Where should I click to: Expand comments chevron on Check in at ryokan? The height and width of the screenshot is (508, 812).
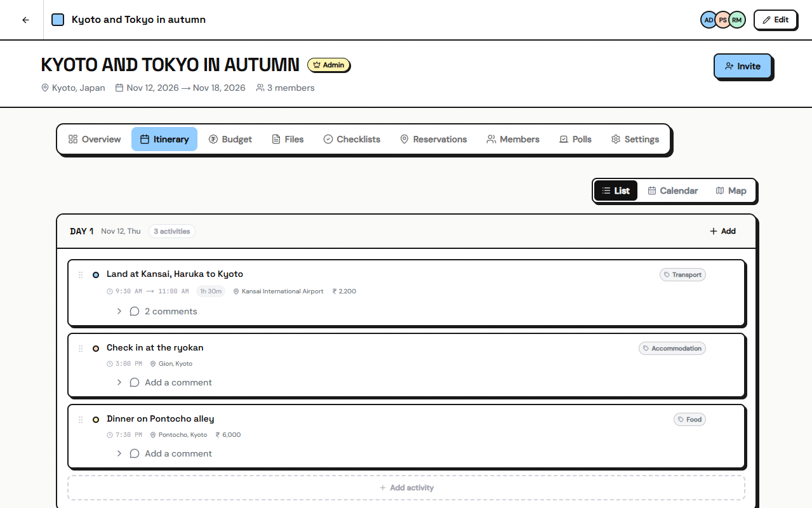(119, 382)
